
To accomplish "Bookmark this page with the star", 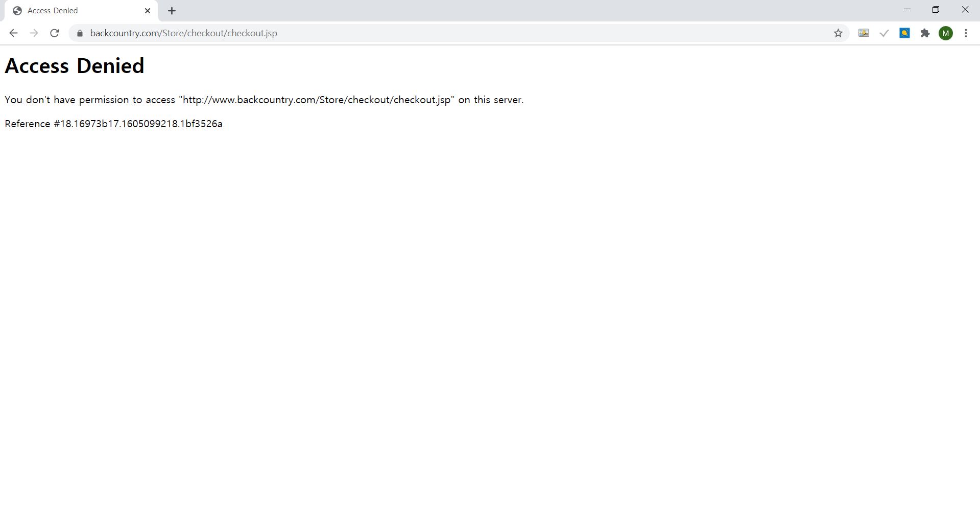I will coord(838,33).
